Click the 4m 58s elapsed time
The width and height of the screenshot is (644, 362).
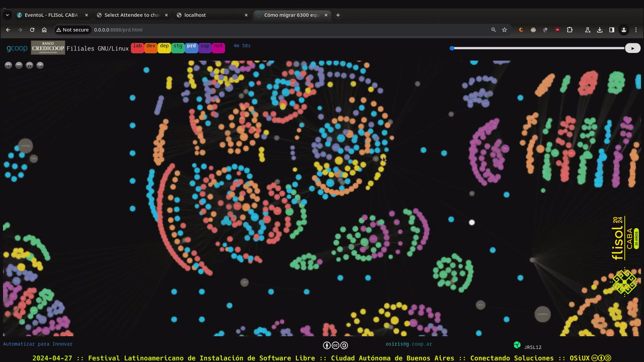point(242,46)
